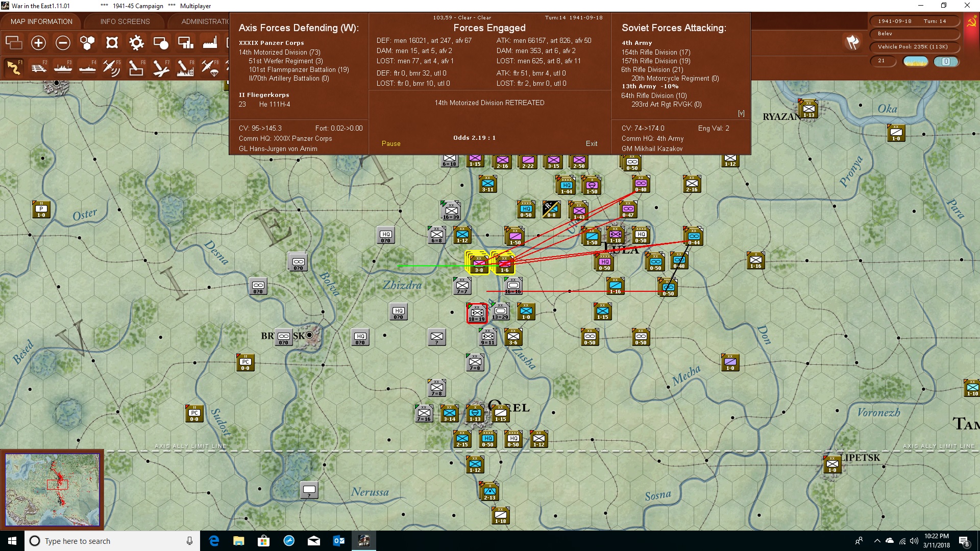The height and width of the screenshot is (551, 980).
Task: Click the four-cornered ring icon in toolbar
Action: tap(112, 43)
